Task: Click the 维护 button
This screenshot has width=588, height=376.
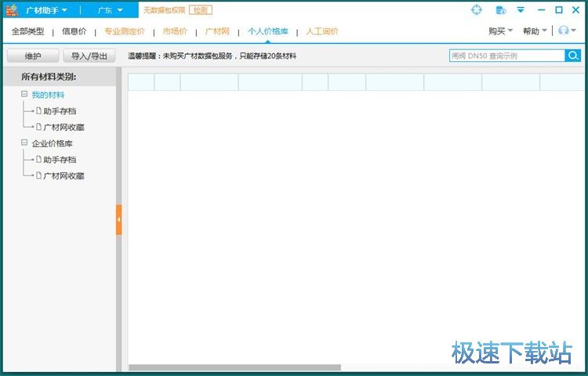Action: tap(33, 56)
